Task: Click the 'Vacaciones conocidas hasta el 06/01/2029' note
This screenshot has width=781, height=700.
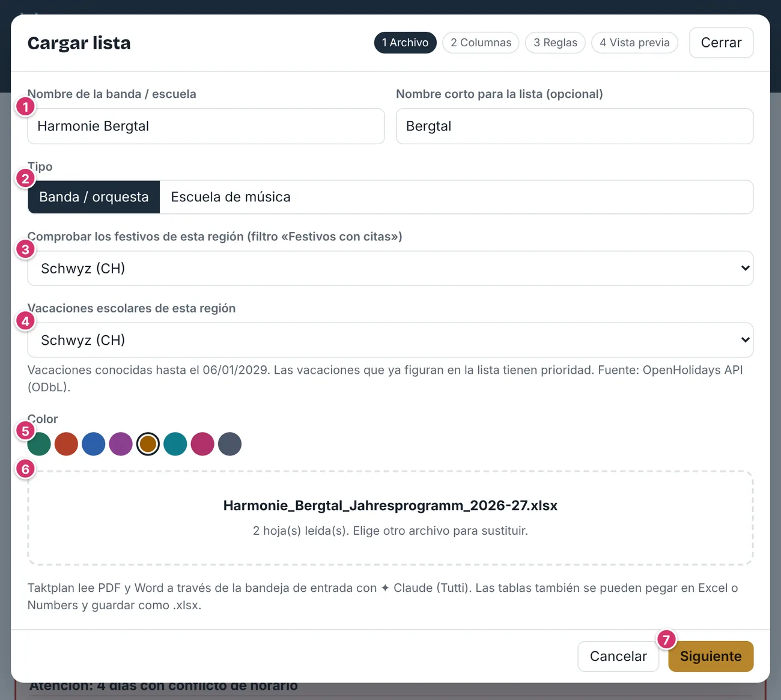Action: (386, 379)
